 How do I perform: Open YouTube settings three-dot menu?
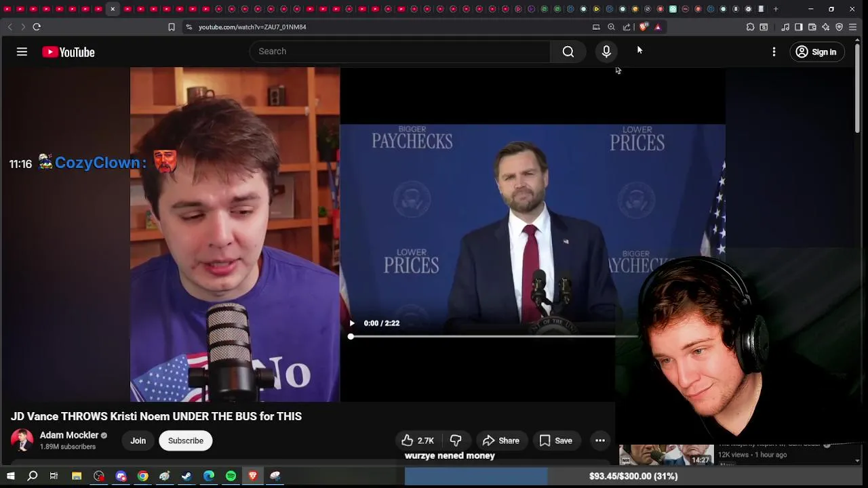[x=774, y=52]
